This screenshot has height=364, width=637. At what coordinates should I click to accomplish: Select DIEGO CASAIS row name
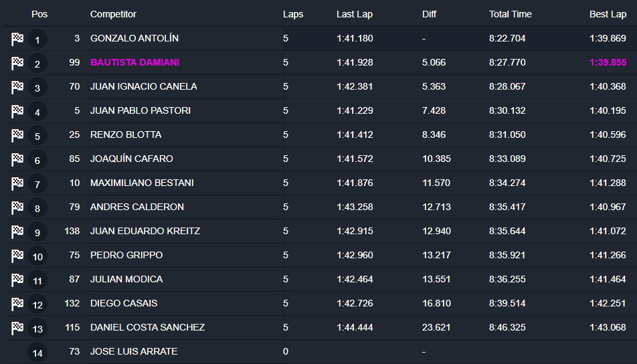[124, 303]
